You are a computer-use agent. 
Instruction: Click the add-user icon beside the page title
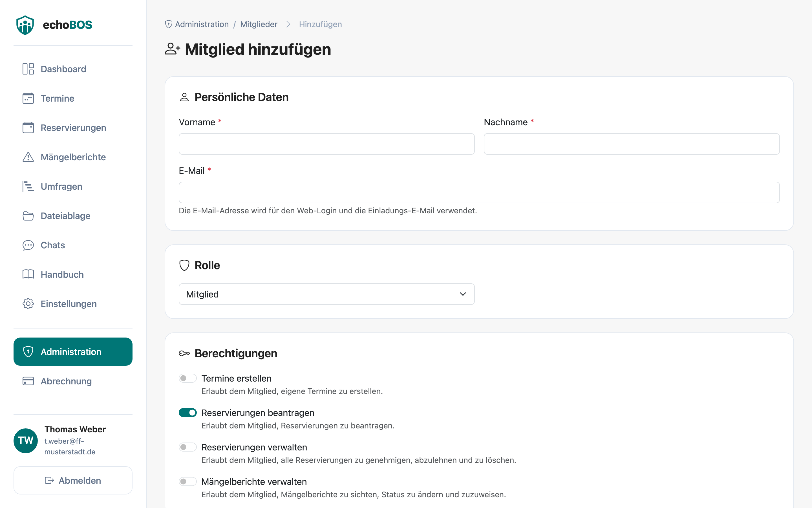pos(173,49)
